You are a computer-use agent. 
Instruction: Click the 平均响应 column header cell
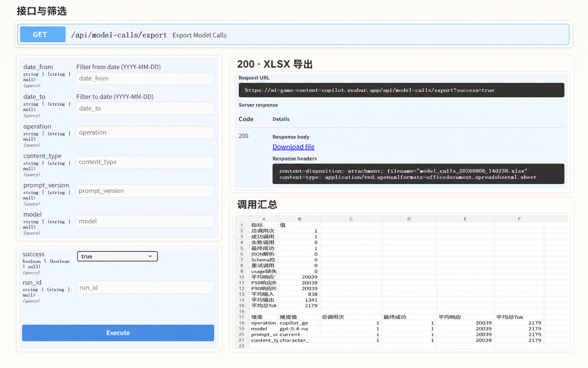click(465, 317)
